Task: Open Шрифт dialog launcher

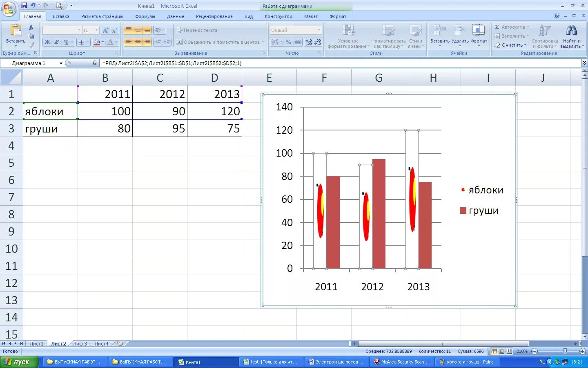Action: click(x=117, y=53)
